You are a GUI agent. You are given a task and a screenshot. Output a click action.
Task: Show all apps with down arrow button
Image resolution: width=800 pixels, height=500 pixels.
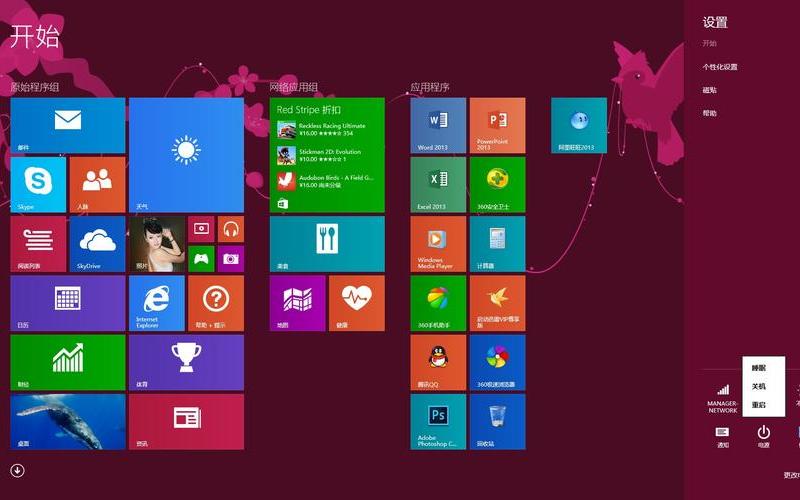click(x=17, y=470)
